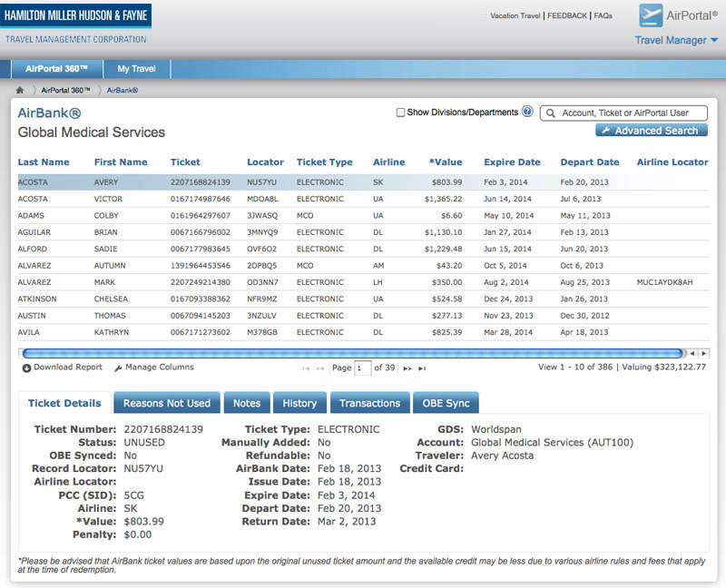Image resolution: width=726 pixels, height=588 pixels.
Task: Click Hamilton Miller Hudson & Fayne logo
Action: click(x=76, y=24)
